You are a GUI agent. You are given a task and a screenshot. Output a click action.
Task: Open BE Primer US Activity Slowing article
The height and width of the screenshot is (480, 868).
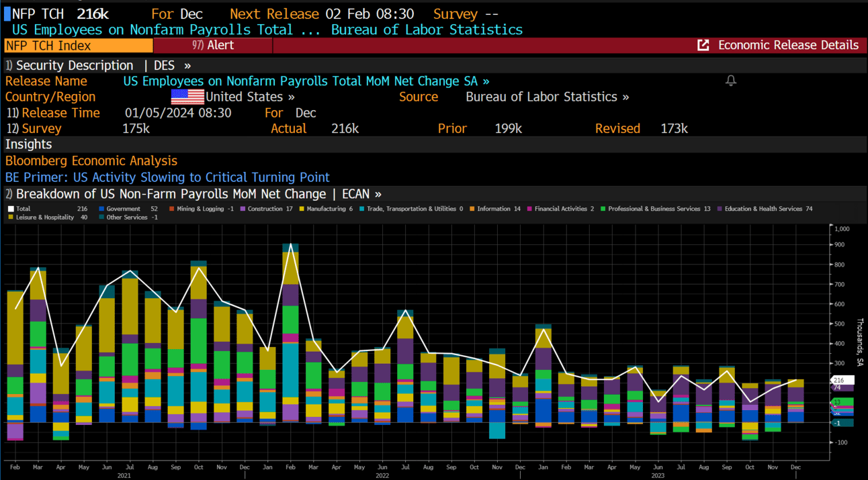(x=167, y=177)
